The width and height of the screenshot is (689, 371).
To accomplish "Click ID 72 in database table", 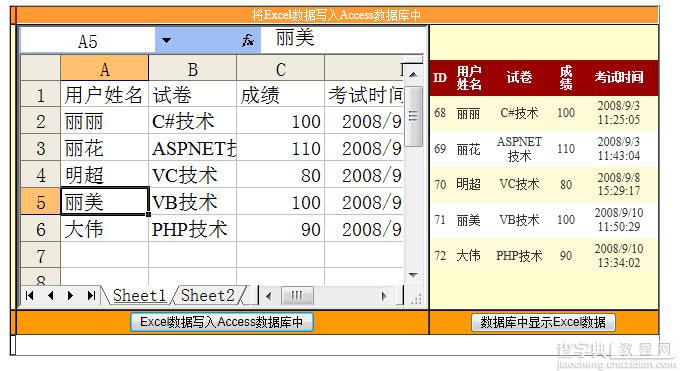I will coord(440,255).
